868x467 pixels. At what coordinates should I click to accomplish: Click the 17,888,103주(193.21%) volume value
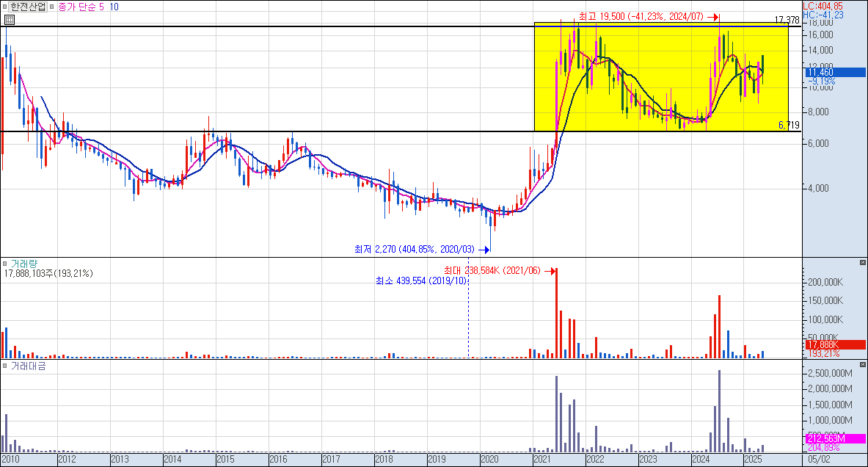48,274
